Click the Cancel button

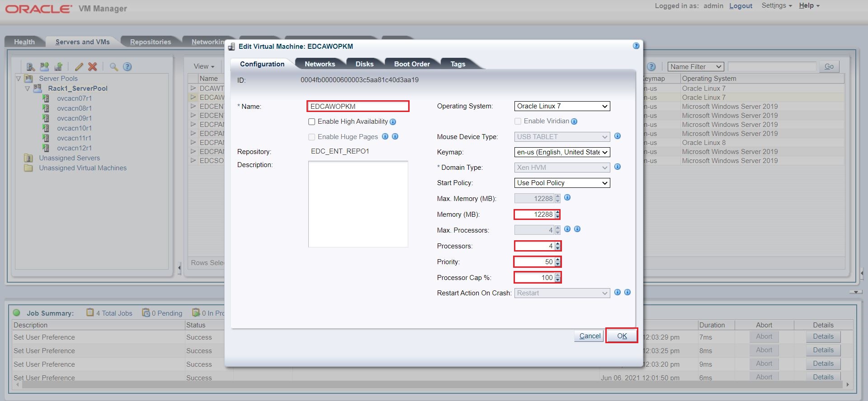(590, 336)
